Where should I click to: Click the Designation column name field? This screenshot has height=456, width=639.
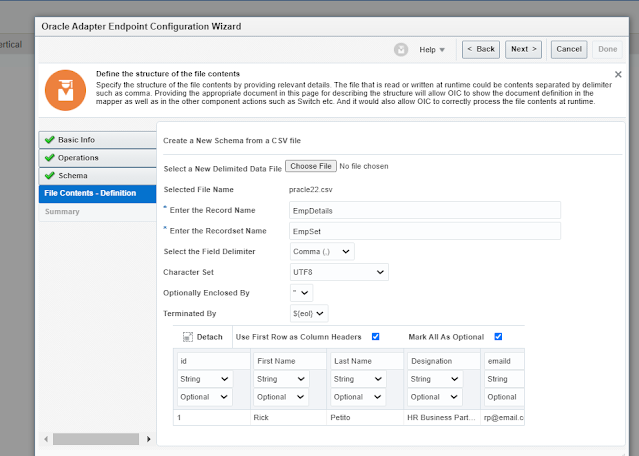(x=444, y=361)
